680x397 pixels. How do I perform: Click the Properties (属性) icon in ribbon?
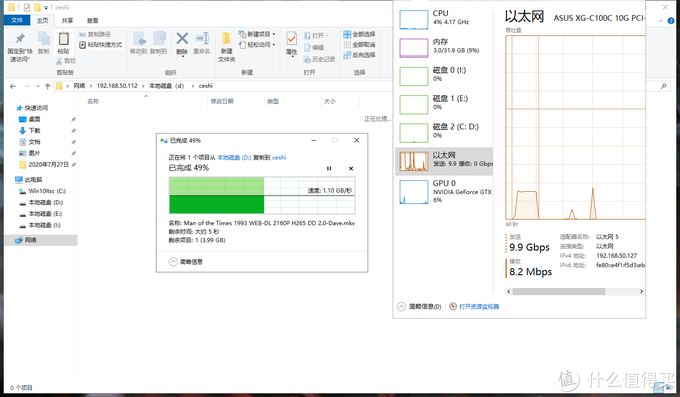(291, 39)
